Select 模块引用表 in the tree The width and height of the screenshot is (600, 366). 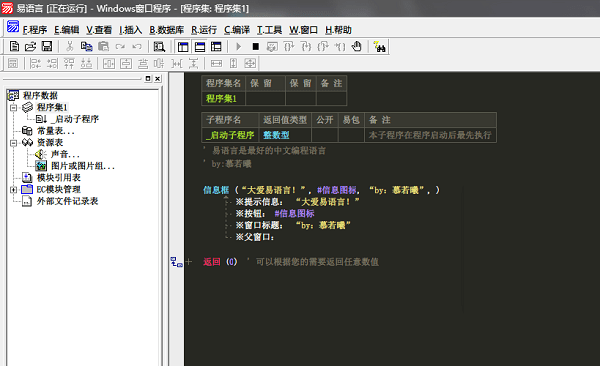59,178
